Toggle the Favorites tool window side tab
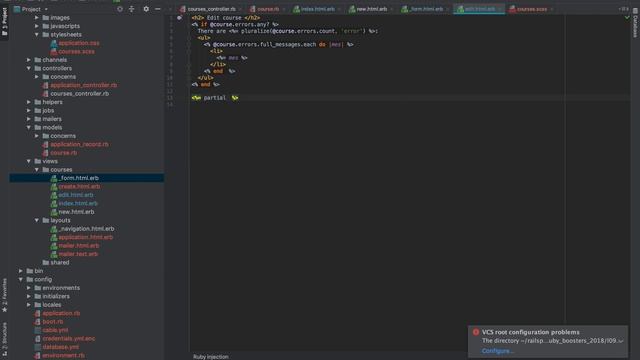 [4, 295]
